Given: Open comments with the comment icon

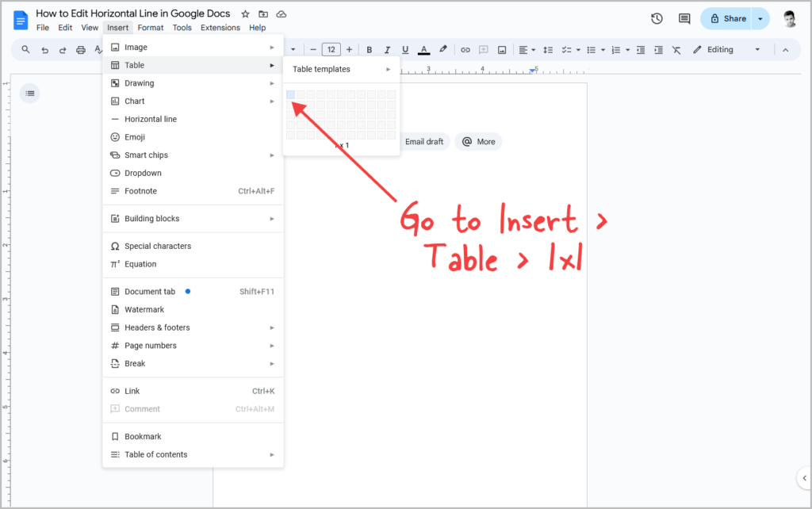Looking at the screenshot, I should pyautogui.click(x=684, y=18).
